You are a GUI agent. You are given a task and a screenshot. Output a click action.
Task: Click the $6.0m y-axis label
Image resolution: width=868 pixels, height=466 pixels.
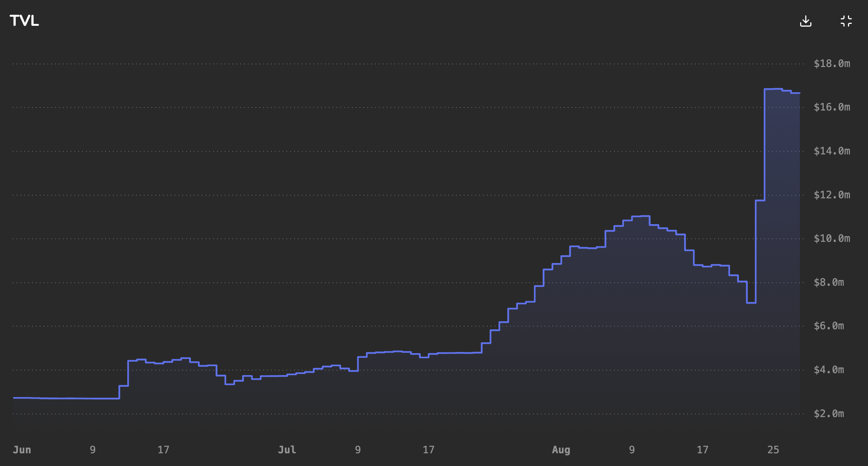click(x=829, y=326)
